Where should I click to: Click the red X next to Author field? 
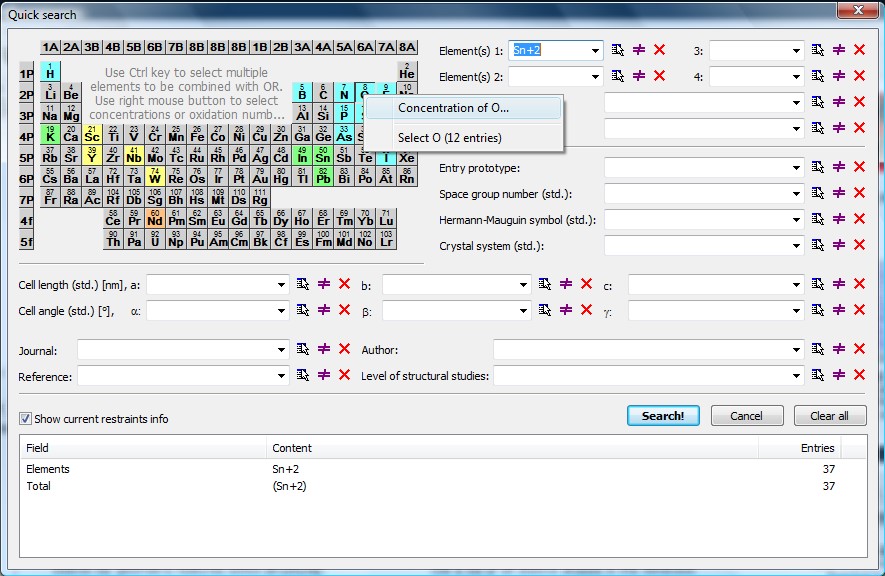click(859, 350)
